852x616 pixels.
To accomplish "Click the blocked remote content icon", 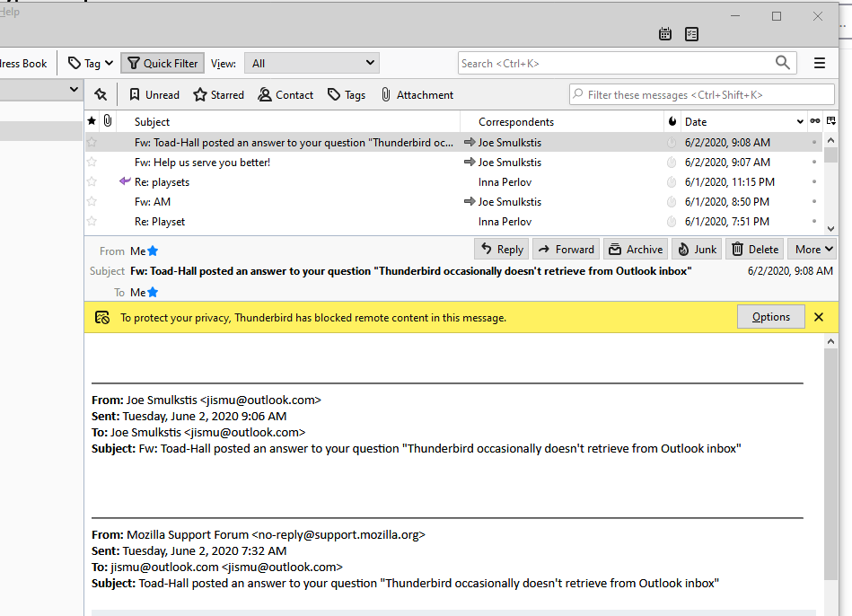I will 102,318.
